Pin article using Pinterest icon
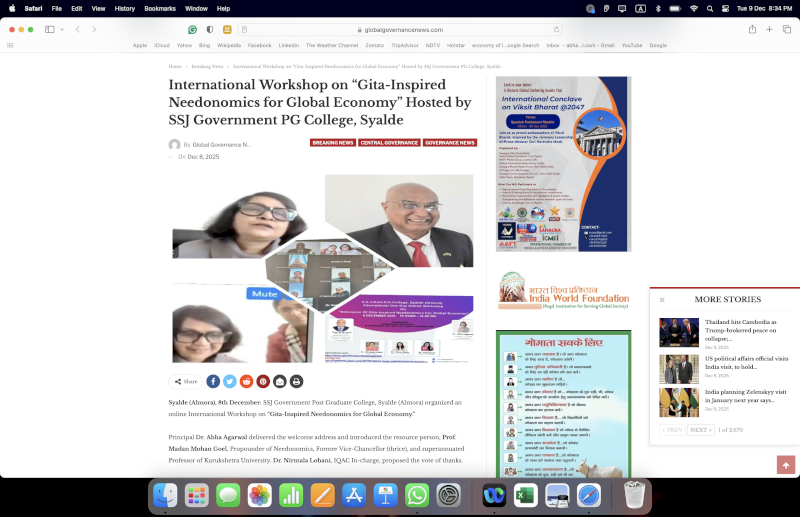 [x=263, y=381]
